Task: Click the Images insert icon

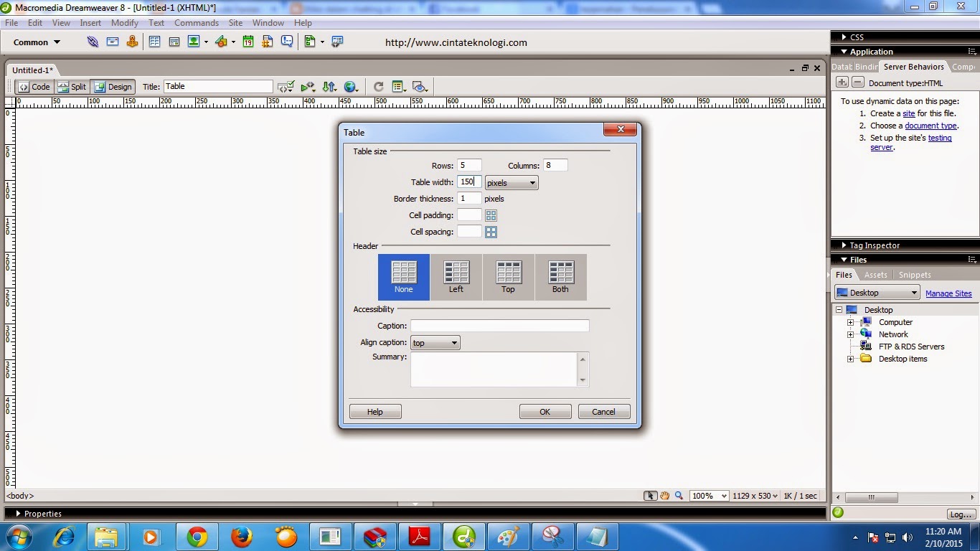Action: point(194,42)
